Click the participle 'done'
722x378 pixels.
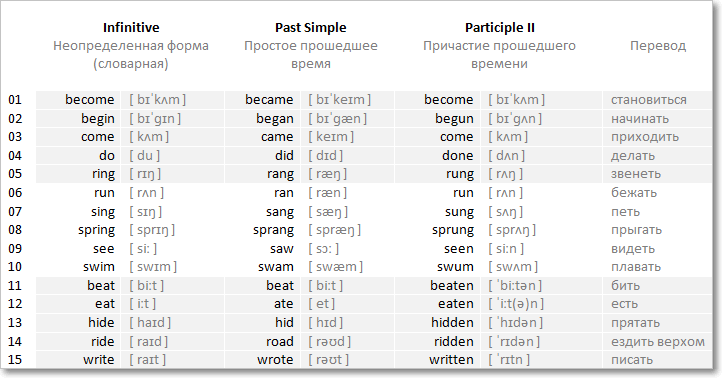click(x=457, y=156)
